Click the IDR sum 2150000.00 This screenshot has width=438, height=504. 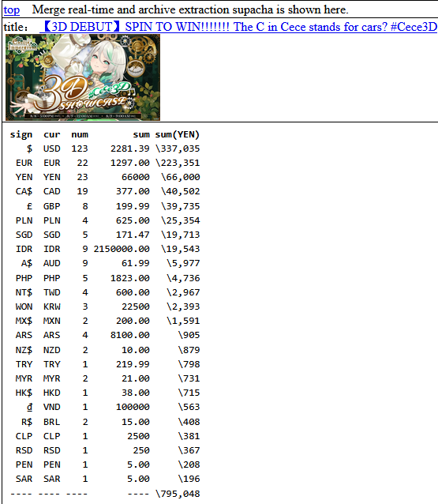122,249
